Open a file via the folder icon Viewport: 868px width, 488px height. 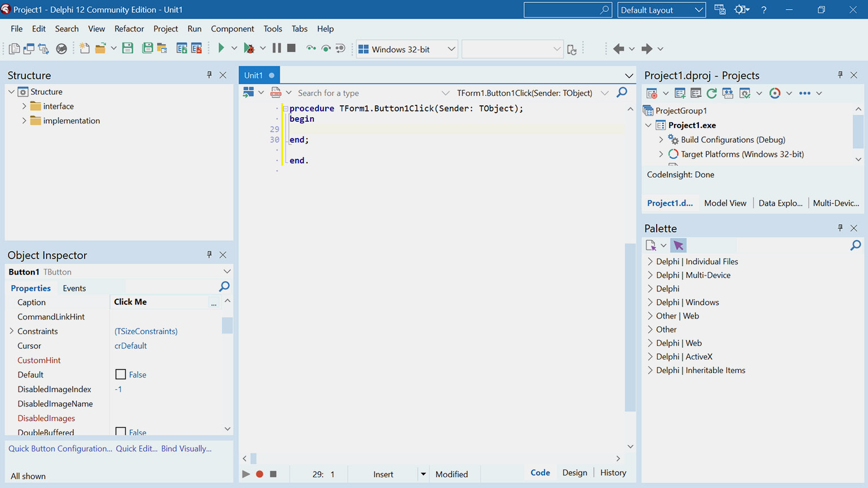(100, 48)
